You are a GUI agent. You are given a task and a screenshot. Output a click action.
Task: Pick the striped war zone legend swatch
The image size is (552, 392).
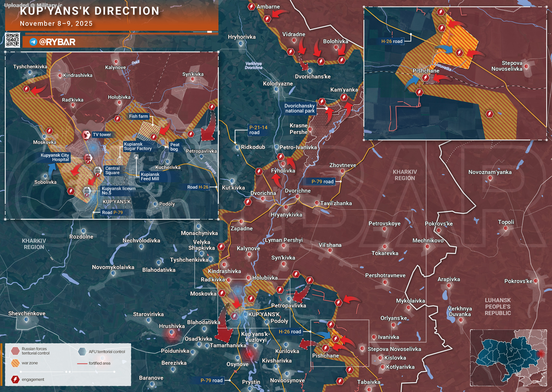[16, 363]
